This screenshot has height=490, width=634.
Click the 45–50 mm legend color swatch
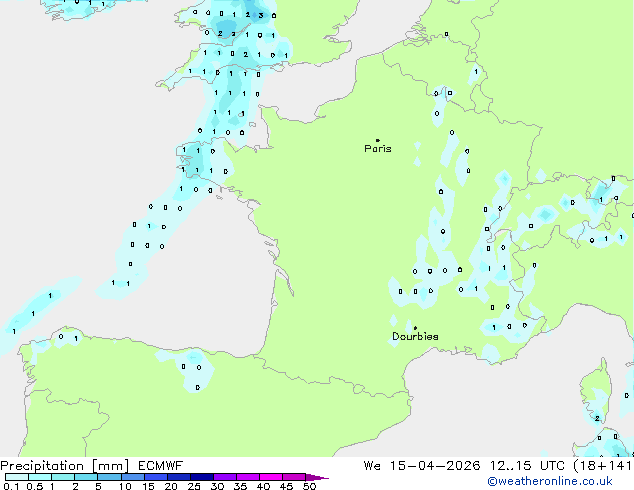[x=293, y=477]
